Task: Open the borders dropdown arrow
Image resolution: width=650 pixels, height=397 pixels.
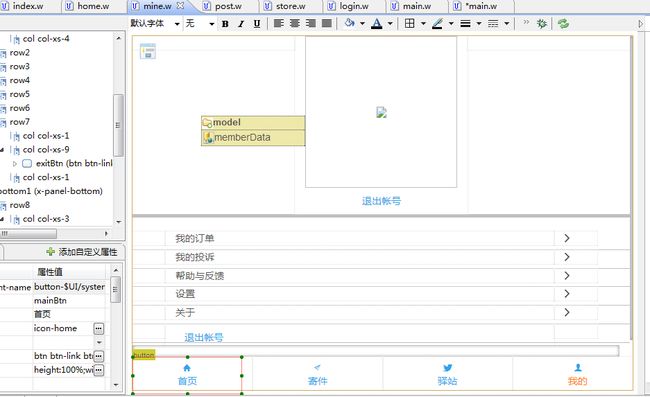Action: [x=423, y=24]
